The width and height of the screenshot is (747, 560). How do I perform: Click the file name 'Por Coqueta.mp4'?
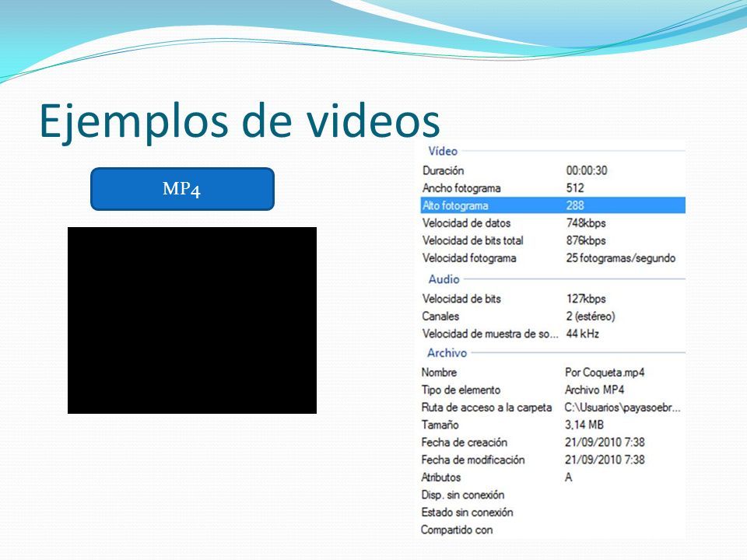pos(605,373)
